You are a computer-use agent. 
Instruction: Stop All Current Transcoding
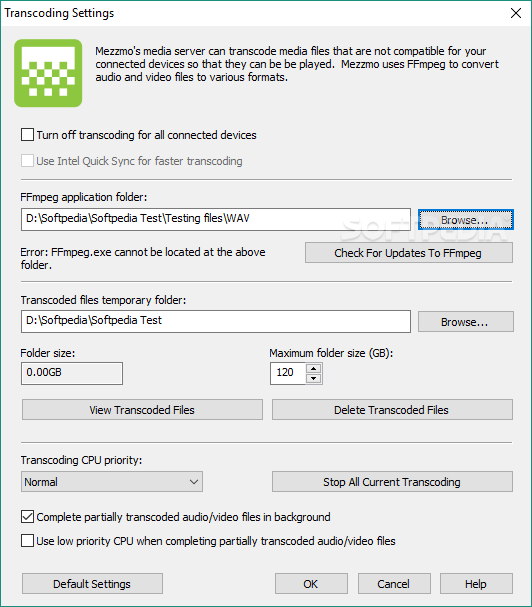[392, 482]
